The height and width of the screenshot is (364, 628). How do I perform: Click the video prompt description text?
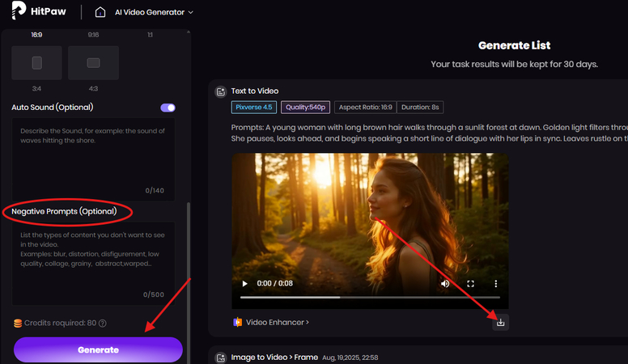(x=430, y=133)
